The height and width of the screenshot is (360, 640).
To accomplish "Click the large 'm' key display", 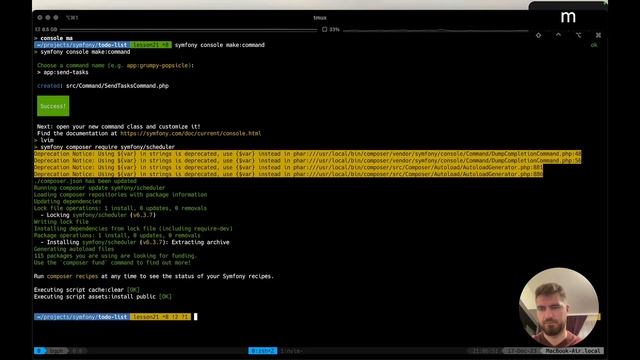I will point(568,17).
